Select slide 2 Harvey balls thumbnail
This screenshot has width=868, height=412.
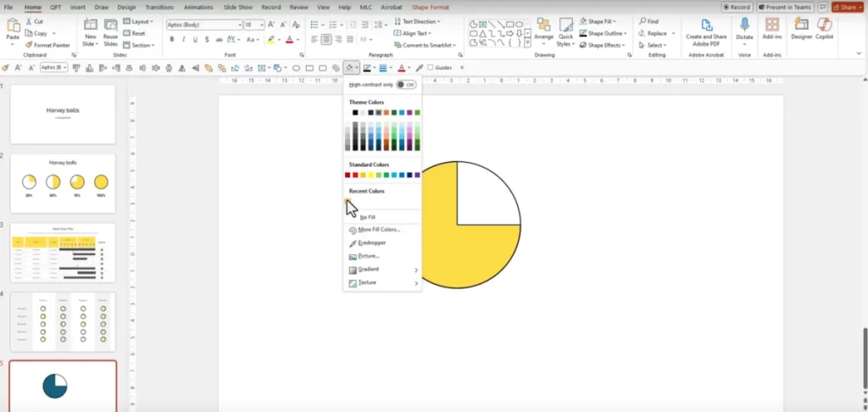[x=63, y=183]
